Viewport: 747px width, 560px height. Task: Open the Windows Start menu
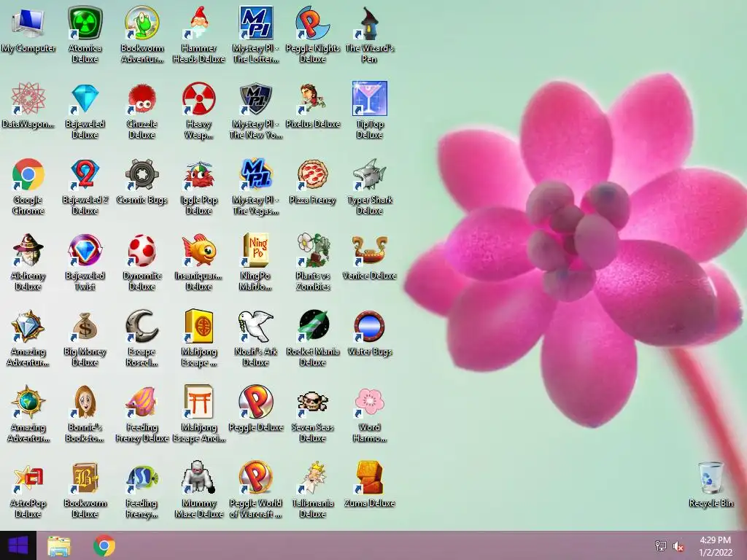click(18, 545)
